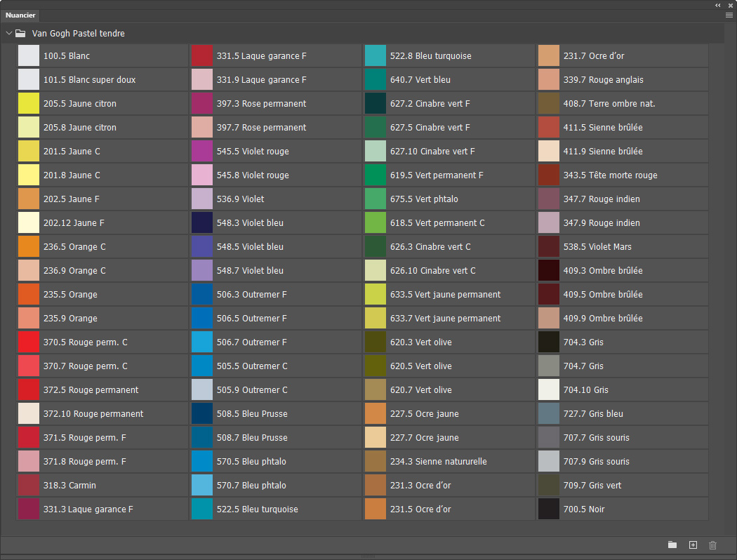The height and width of the screenshot is (560, 737).
Task: Choose the 618.5 Vert permanent C swatch
Action: pyautogui.click(x=376, y=222)
